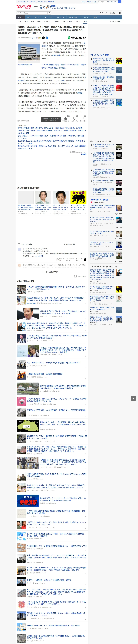Open the ライブ navigation tab
Image resolution: width=138 pixels, height=644 pixels.
coord(37,17)
